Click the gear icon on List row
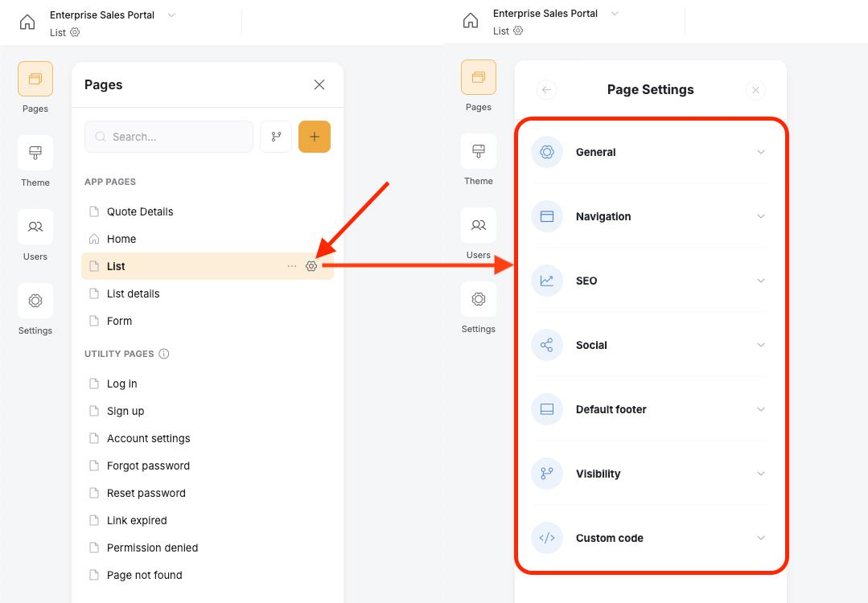868x603 pixels. point(311,266)
